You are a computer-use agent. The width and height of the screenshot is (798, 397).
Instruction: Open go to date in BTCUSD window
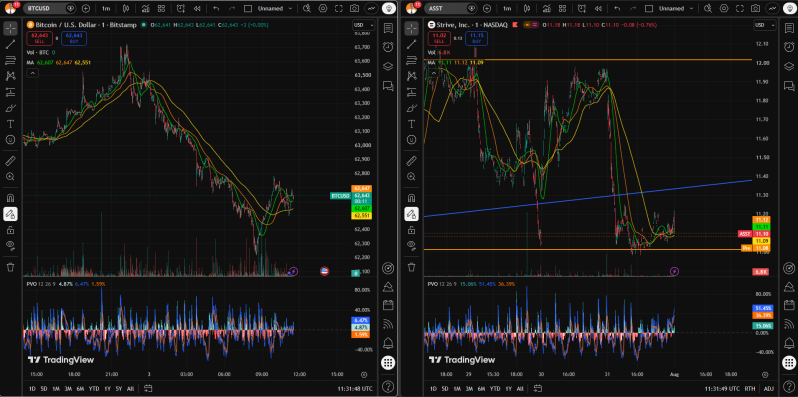click(148, 389)
